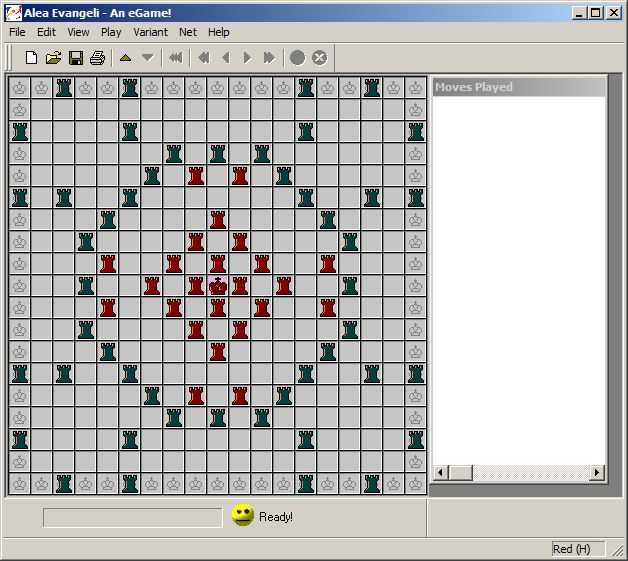The width and height of the screenshot is (628, 561).
Task: Open the Net menu
Action: [x=188, y=32]
